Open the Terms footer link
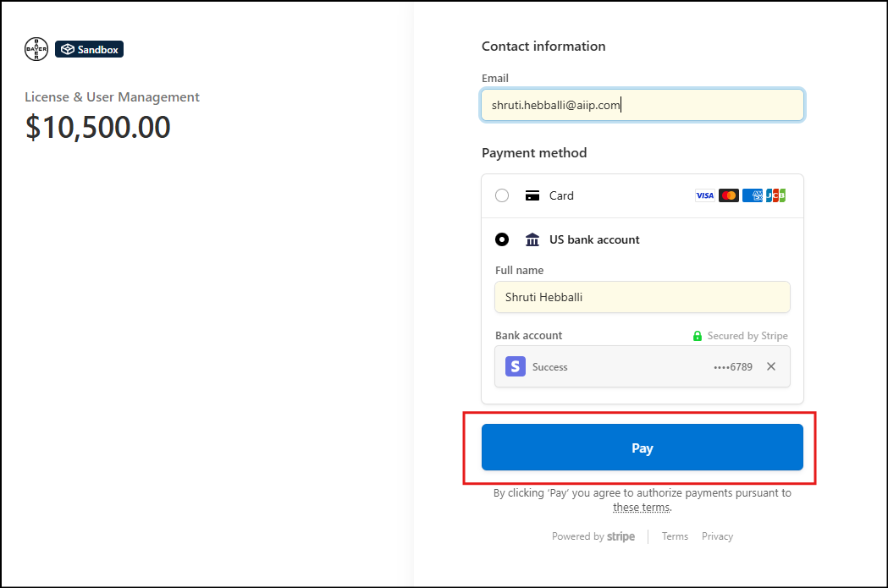Viewport: 888px width, 588px height. [675, 536]
